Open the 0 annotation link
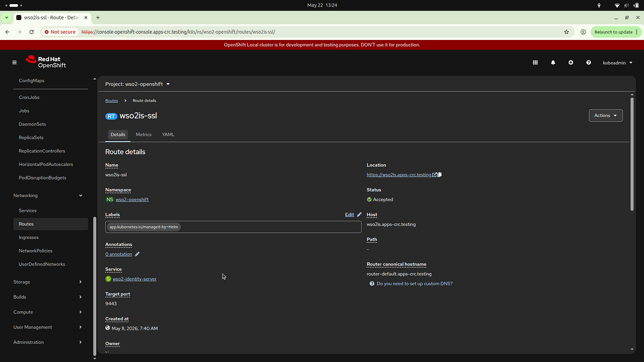The height and width of the screenshot is (362, 644). pyautogui.click(x=119, y=254)
